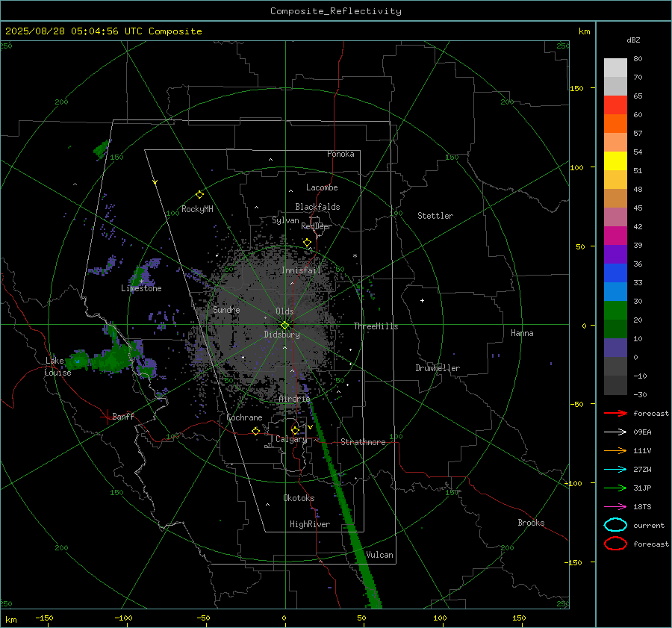Select the orange 57-60 dBZ color swatch
This screenshot has width=672, height=628.
coord(615,124)
